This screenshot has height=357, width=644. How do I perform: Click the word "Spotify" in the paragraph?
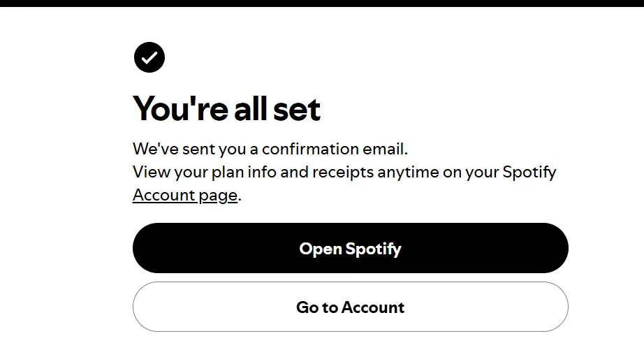pos(529,173)
